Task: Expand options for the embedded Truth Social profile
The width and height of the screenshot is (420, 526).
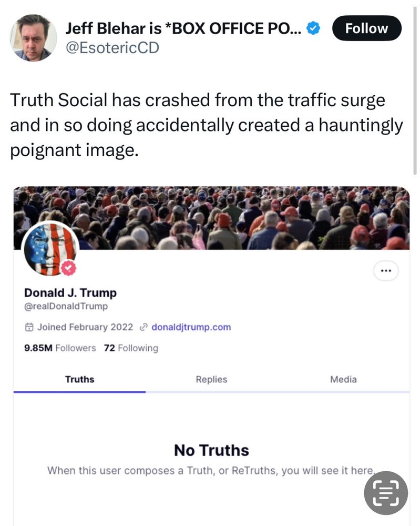Action: (x=386, y=270)
